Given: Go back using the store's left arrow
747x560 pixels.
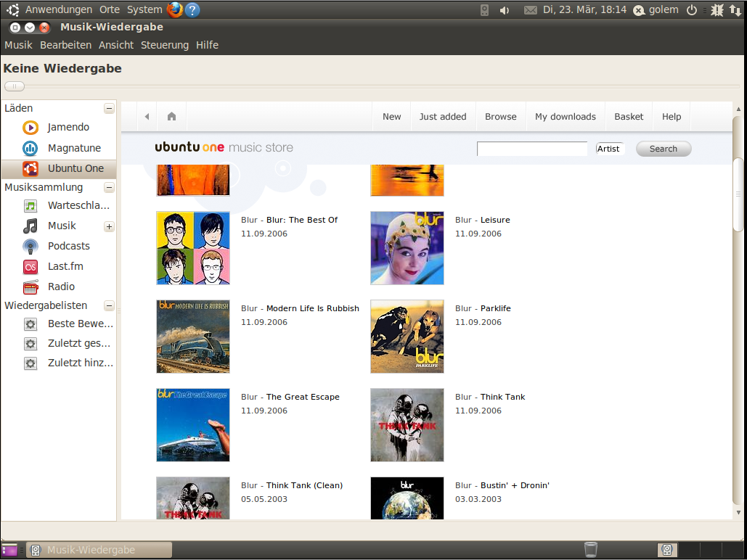Looking at the screenshot, I should pyautogui.click(x=147, y=117).
